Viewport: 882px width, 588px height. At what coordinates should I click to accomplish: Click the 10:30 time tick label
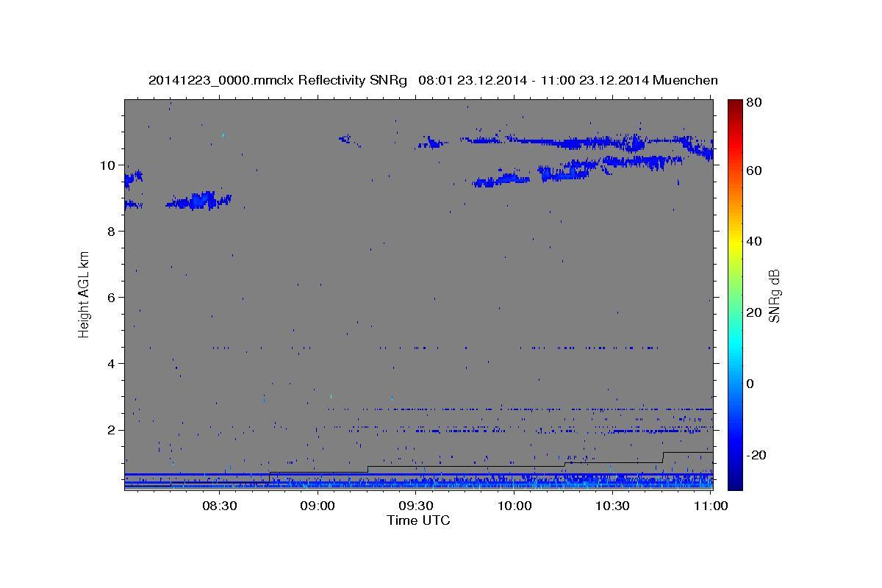(x=612, y=506)
